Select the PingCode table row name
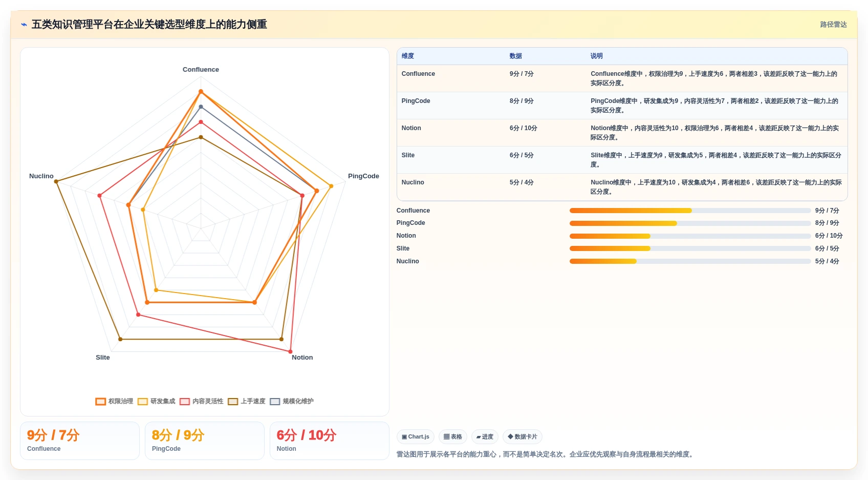 416,101
